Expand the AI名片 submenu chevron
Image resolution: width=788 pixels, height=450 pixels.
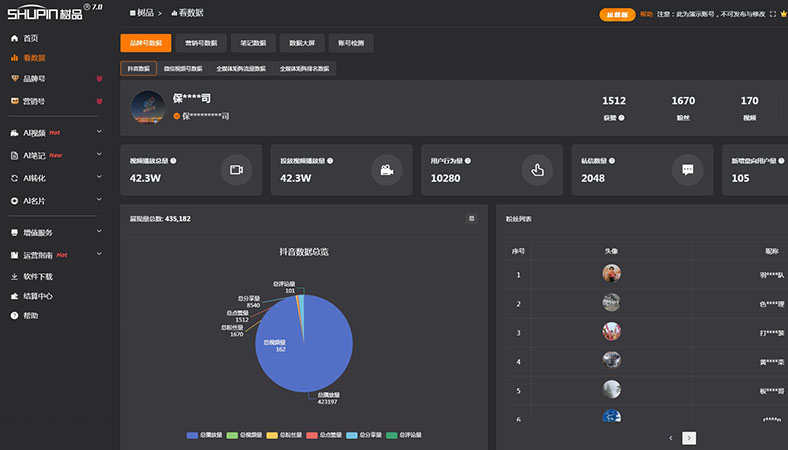pyautogui.click(x=99, y=200)
